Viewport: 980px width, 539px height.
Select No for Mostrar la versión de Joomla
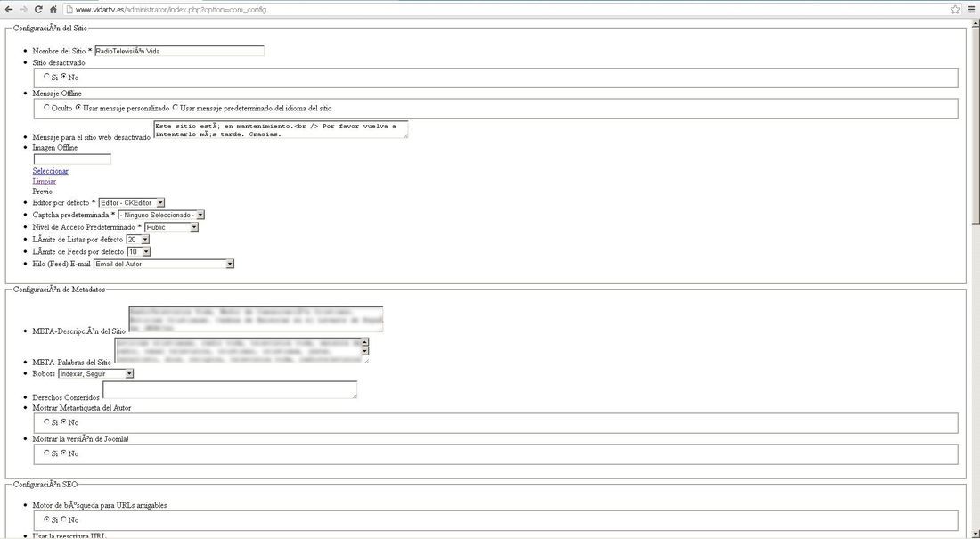64,453
